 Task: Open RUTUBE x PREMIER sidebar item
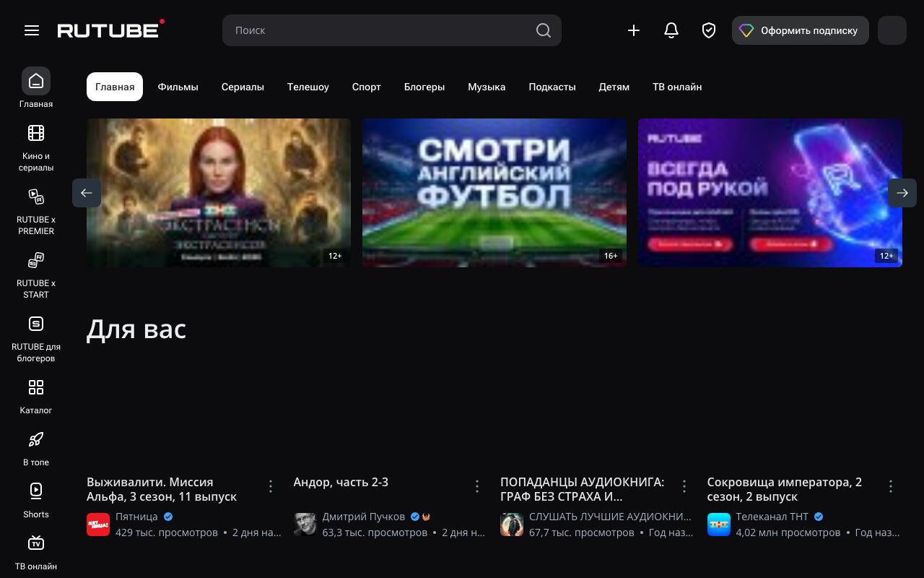coord(36,211)
